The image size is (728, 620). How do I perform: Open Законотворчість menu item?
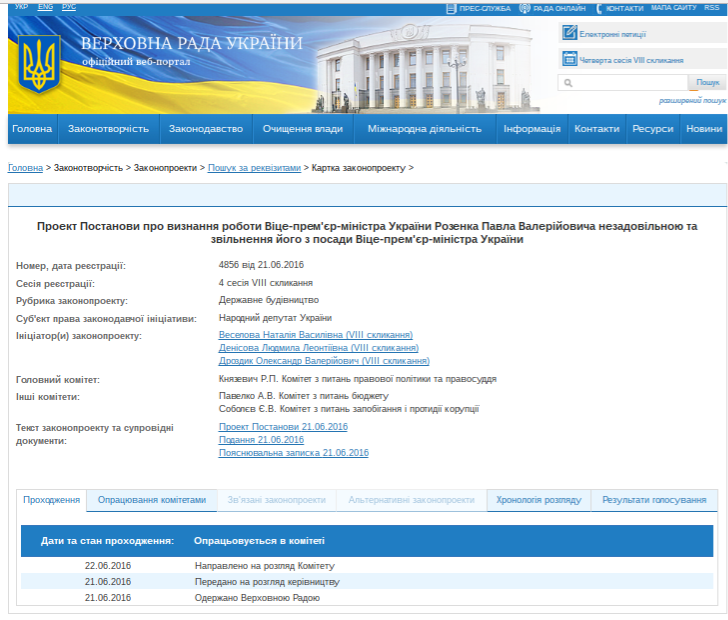(x=108, y=129)
